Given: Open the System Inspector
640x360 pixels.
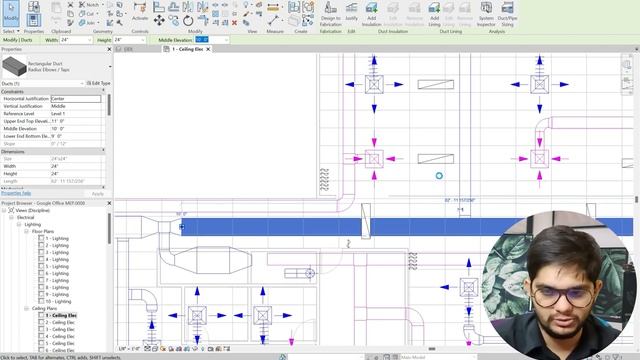Looking at the screenshot, I should (x=486, y=13).
